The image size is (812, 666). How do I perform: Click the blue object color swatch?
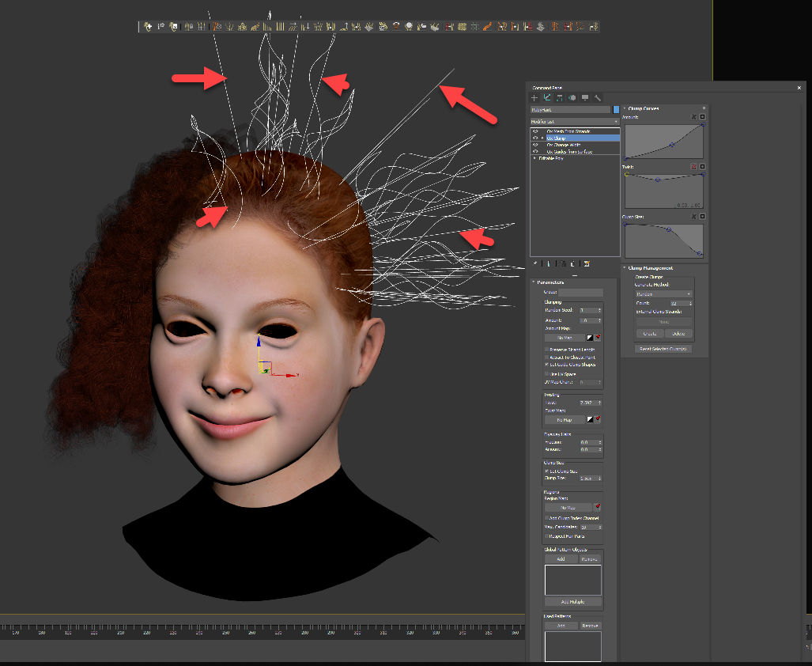(x=617, y=110)
